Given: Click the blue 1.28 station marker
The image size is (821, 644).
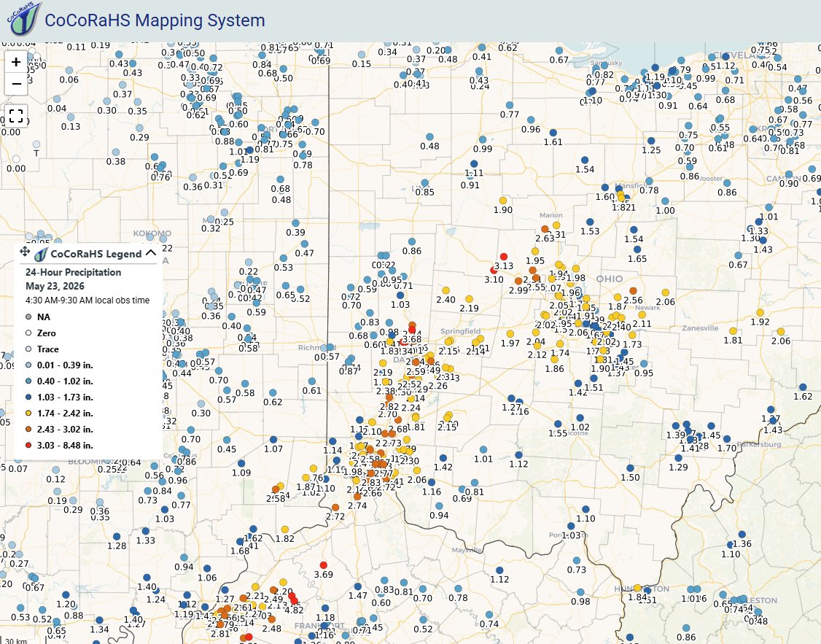Looking at the screenshot, I should [x=117, y=537].
